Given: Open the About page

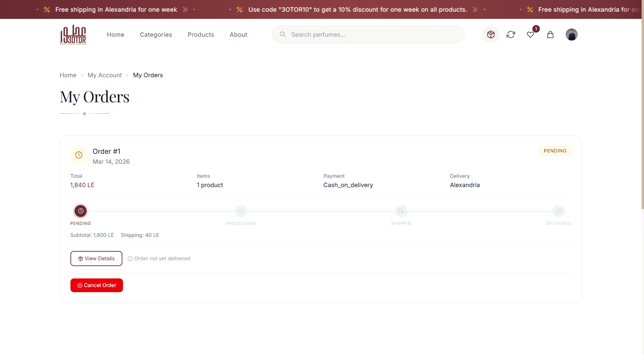Looking at the screenshot, I should tap(238, 35).
